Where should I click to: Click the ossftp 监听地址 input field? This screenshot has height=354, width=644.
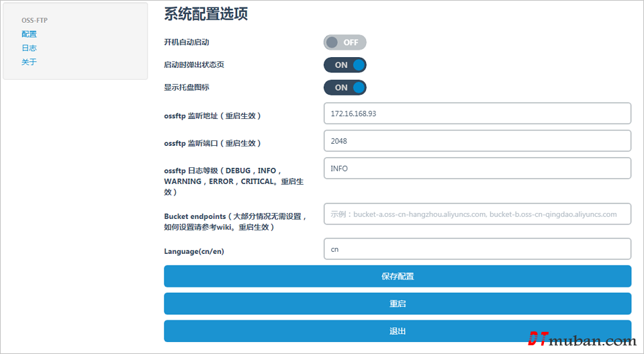coord(477,114)
